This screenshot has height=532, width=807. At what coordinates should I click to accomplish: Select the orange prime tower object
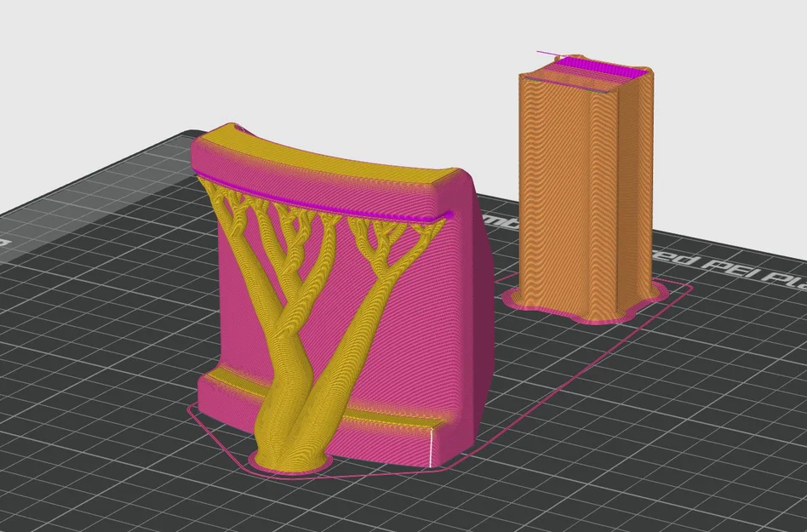click(587, 191)
